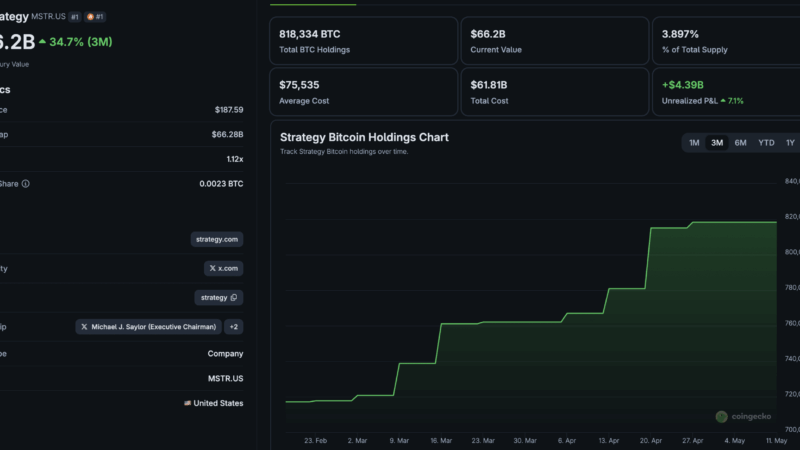Click the 16. Mar date on chart axis

[x=441, y=440]
